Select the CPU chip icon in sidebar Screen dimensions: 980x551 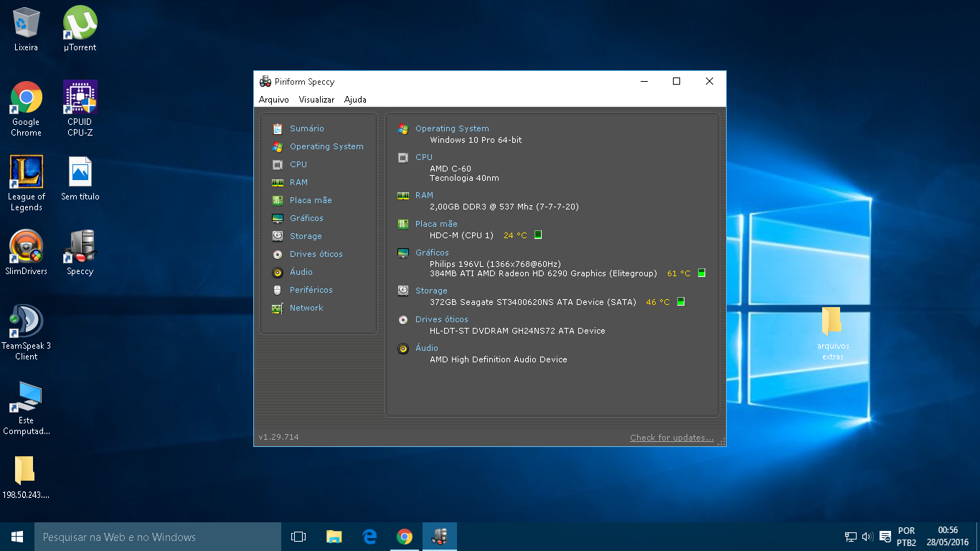tap(277, 164)
